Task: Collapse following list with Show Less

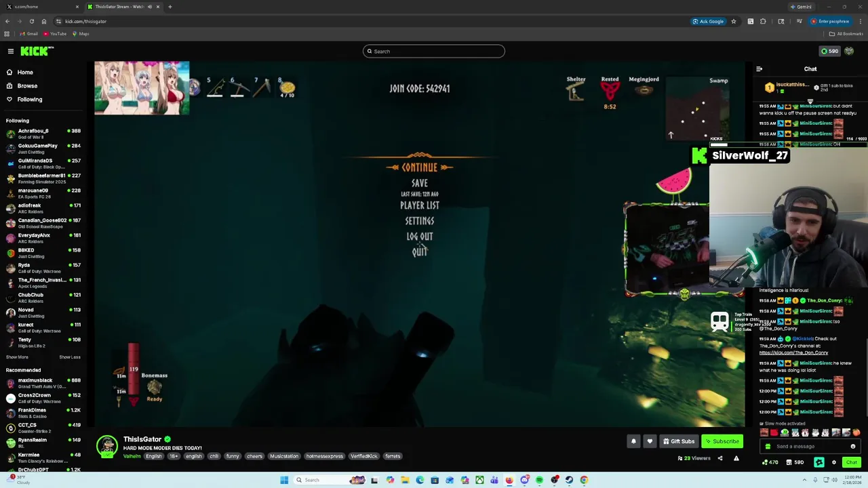Action: point(70,357)
